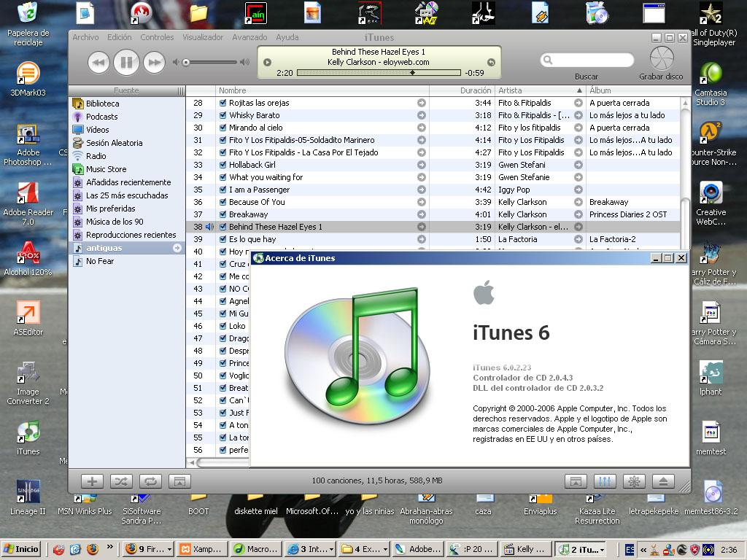
Task: Add a new playlist with plus button
Action: tap(92, 481)
